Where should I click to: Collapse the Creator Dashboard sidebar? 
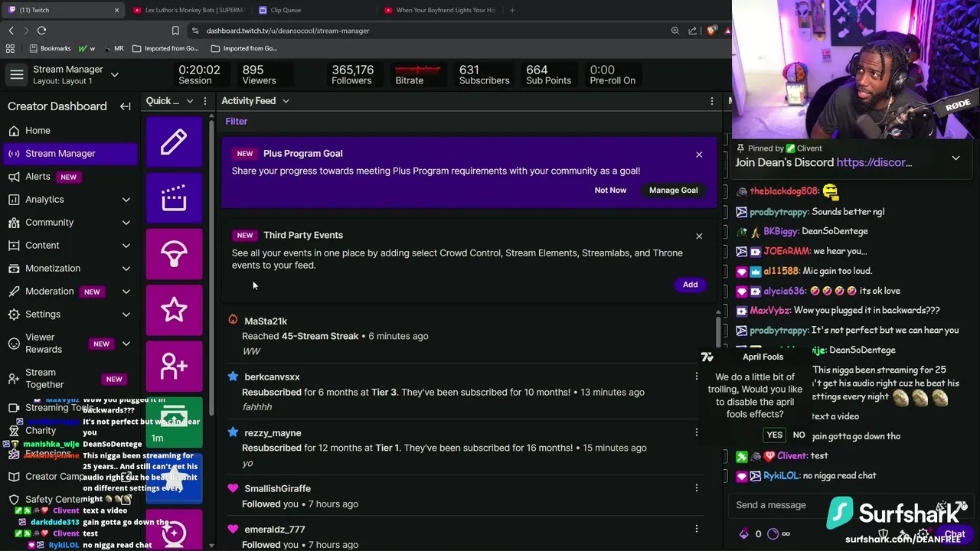point(125,106)
